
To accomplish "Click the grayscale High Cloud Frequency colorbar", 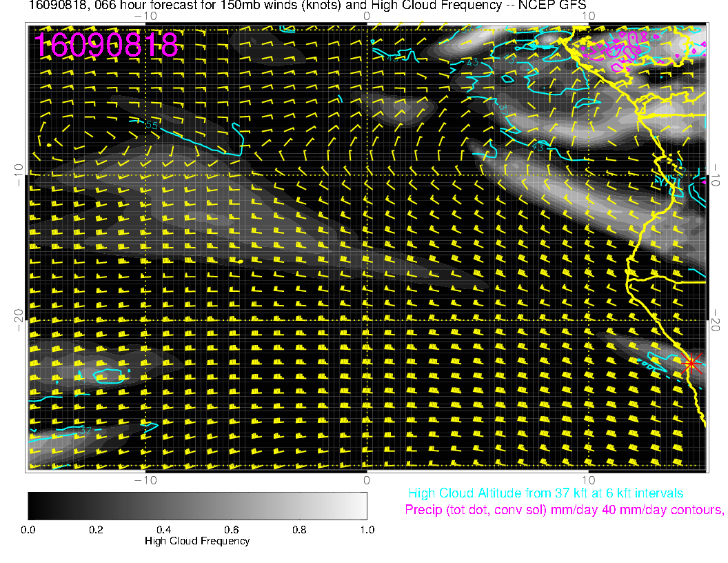I will click(x=197, y=506).
